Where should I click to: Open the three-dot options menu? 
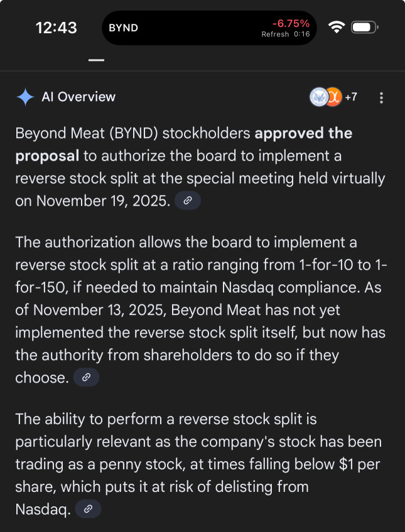point(382,98)
